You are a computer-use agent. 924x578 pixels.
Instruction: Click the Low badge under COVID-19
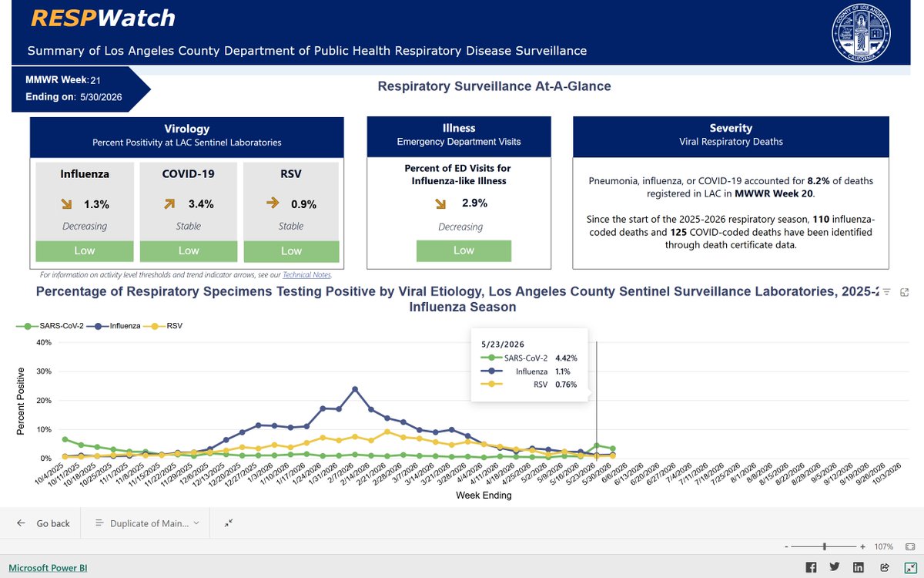(189, 250)
